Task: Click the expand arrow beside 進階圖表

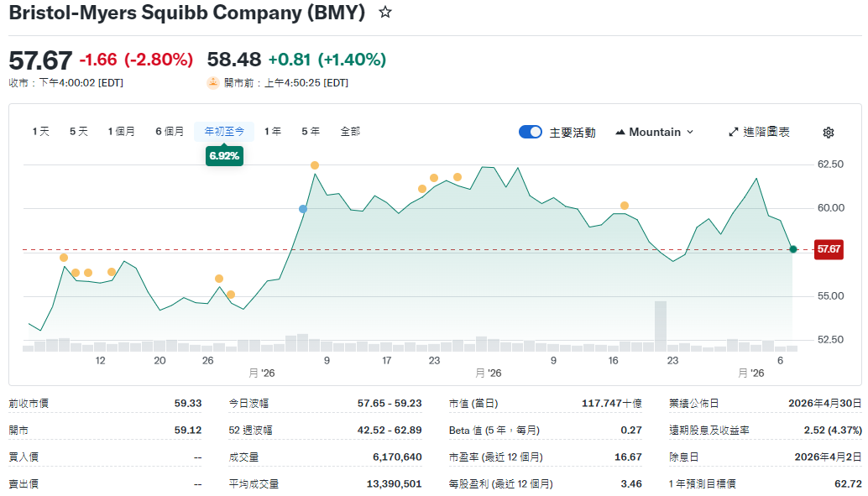Action: 733,132
